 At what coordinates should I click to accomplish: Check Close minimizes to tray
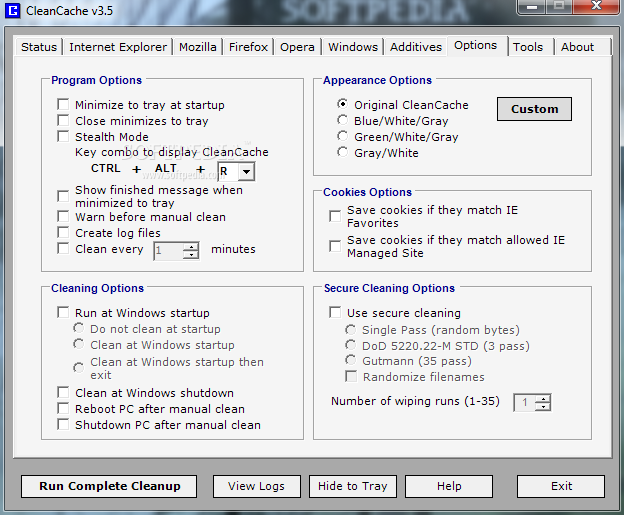point(63,121)
